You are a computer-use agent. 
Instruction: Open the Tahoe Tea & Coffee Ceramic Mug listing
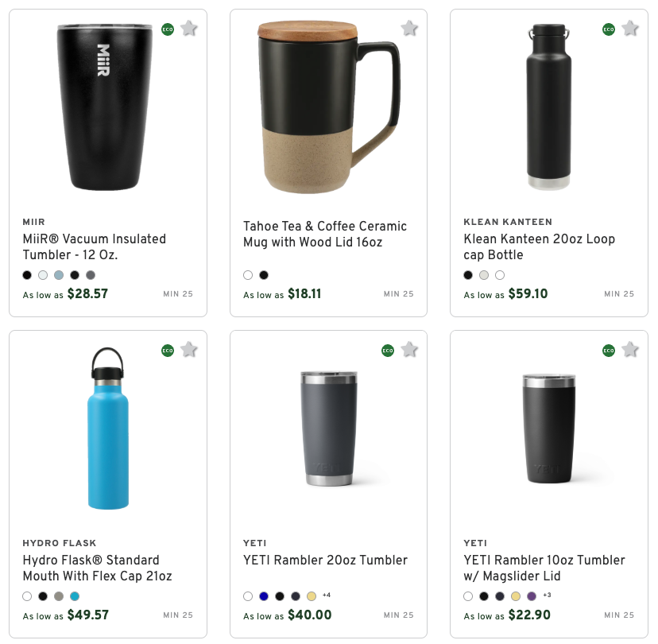pyautogui.click(x=323, y=235)
